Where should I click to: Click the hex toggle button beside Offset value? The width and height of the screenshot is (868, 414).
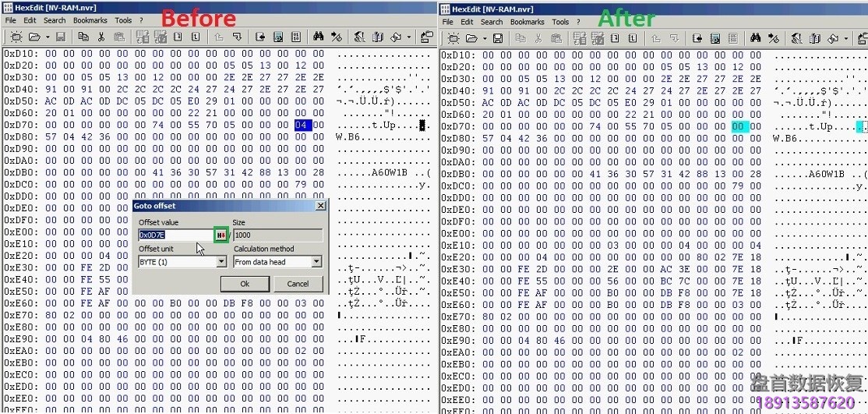(x=221, y=235)
